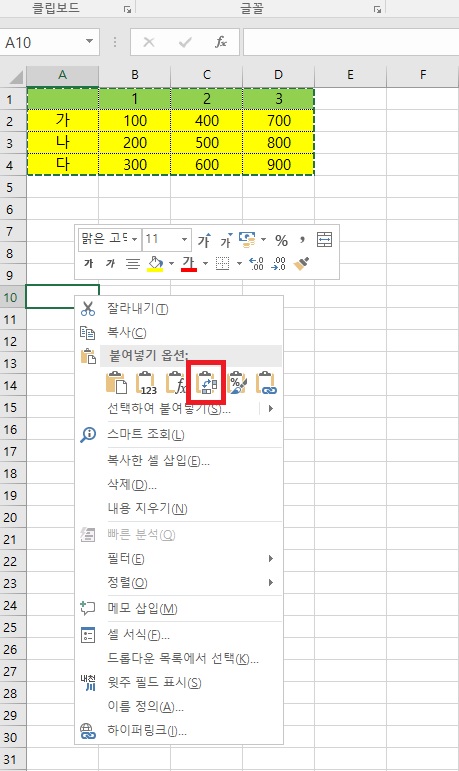
Task: Choose 윗주 필드 표시 menu item
Action: point(179,682)
